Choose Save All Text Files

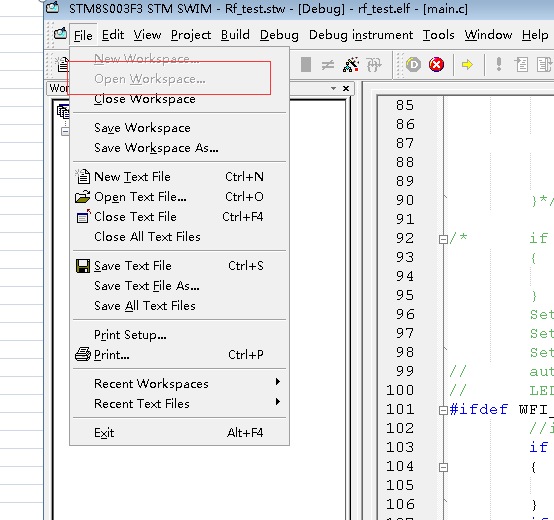click(x=179, y=306)
